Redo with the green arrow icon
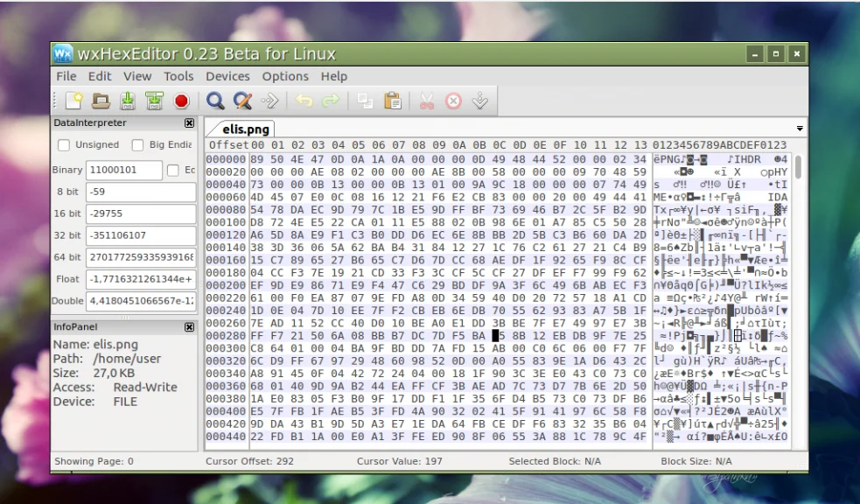 tap(331, 101)
